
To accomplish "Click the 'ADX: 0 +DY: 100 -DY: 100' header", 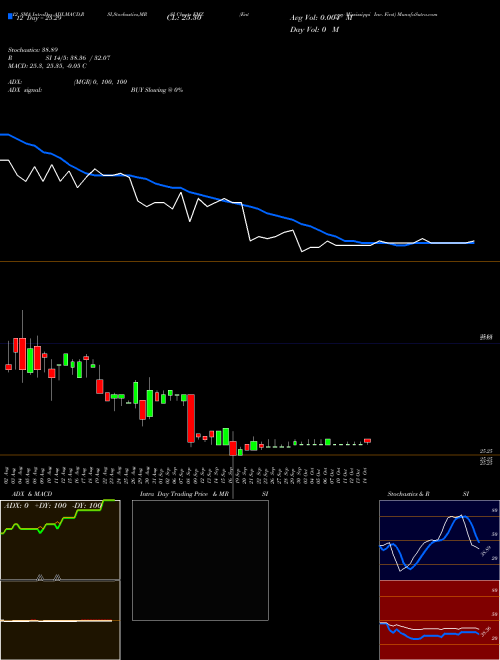I will pos(53,505).
